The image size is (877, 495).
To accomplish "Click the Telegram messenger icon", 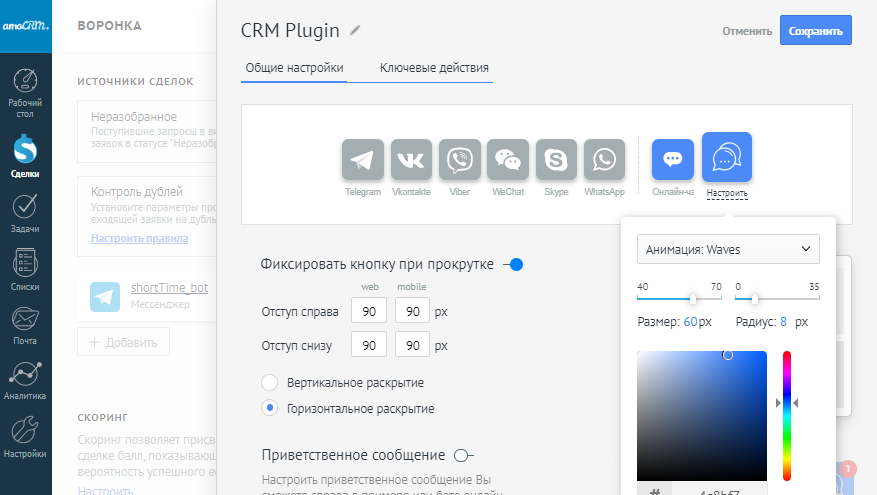I will pos(363,160).
